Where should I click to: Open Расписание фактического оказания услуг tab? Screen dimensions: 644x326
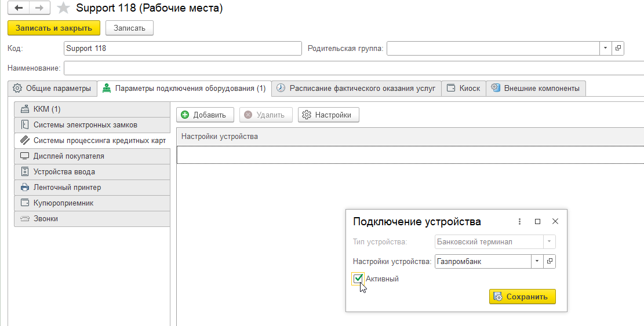coord(356,89)
